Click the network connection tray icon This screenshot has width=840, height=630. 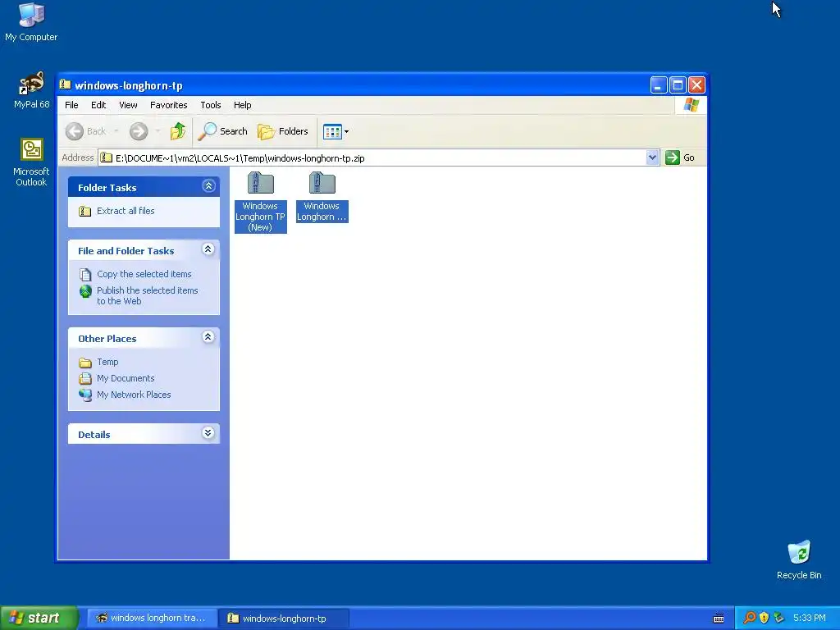(779, 619)
